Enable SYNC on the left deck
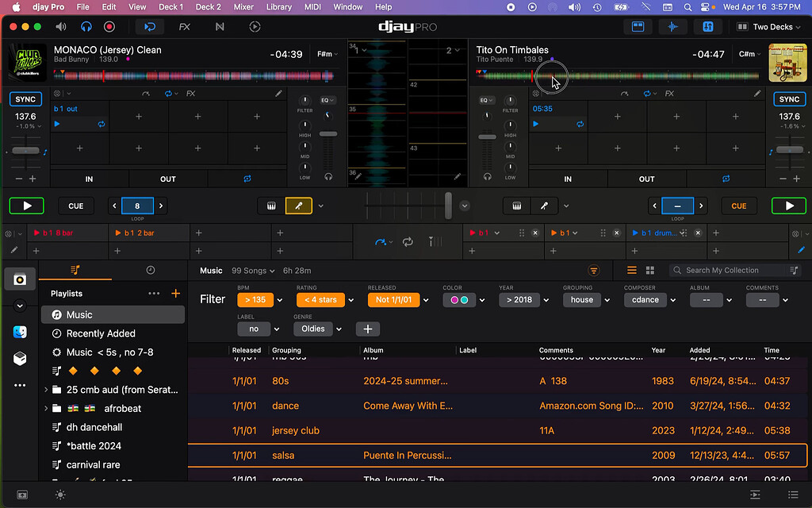The image size is (812, 508). point(25,98)
